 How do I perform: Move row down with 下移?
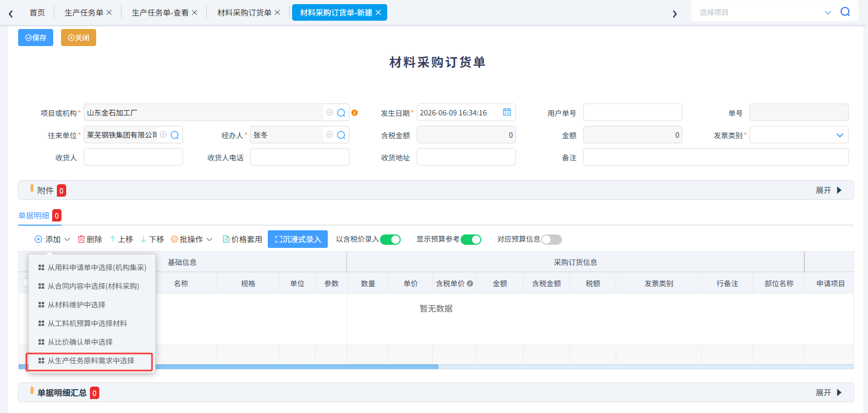[152, 239]
